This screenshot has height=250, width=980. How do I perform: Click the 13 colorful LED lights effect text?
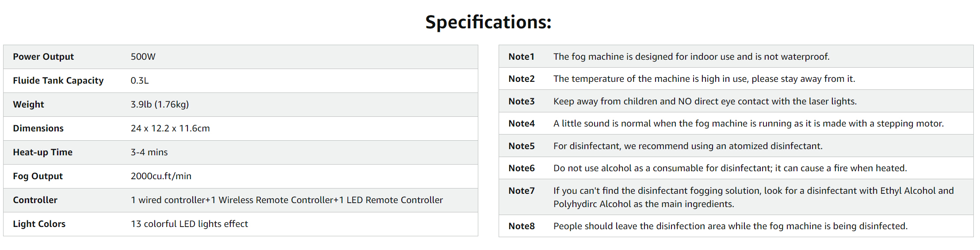tap(189, 224)
